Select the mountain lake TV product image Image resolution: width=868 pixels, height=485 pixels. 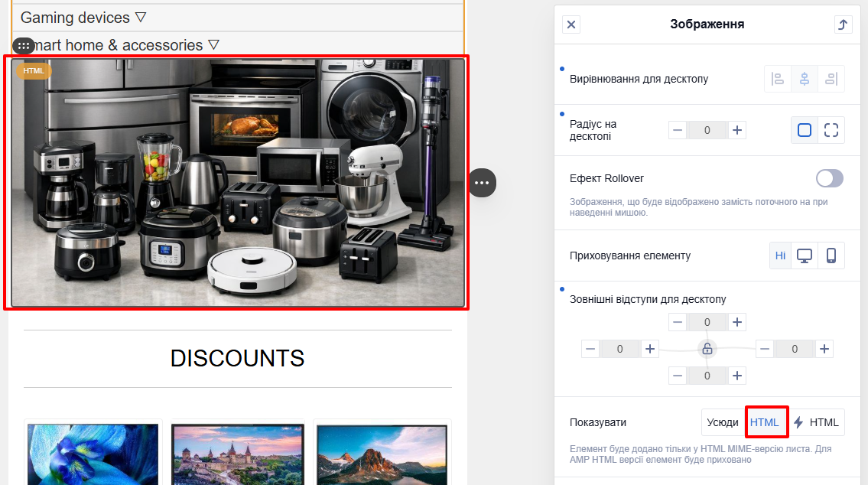point(382,454)
